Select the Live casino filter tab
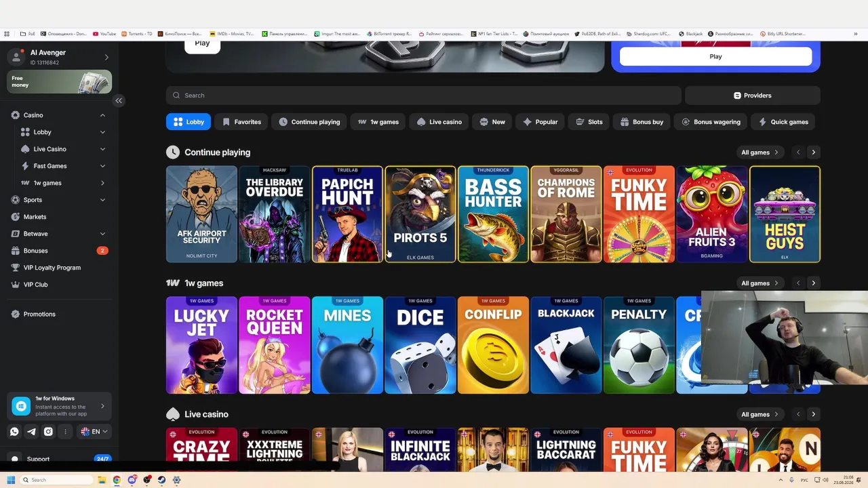Viewport: 868px width, 488px height. pyautogui.click(x=439, y=122)
